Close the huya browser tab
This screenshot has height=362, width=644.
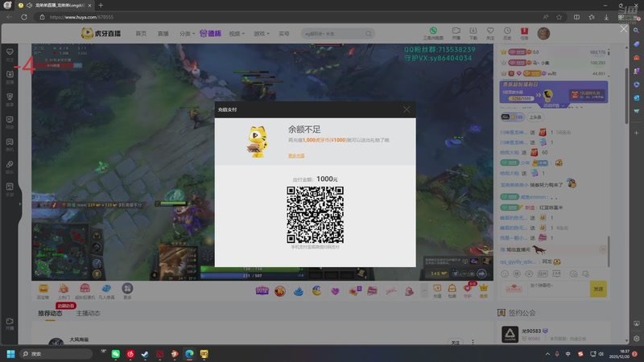pos(89,6)
